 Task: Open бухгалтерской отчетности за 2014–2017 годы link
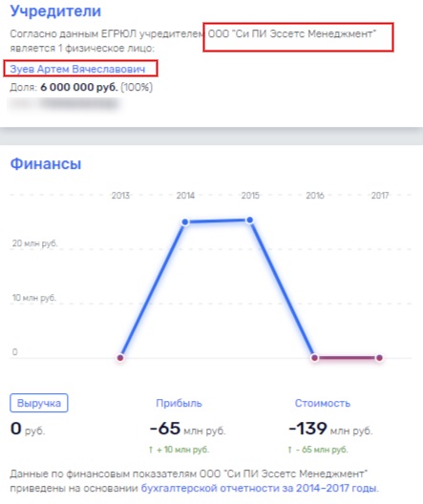260,488
